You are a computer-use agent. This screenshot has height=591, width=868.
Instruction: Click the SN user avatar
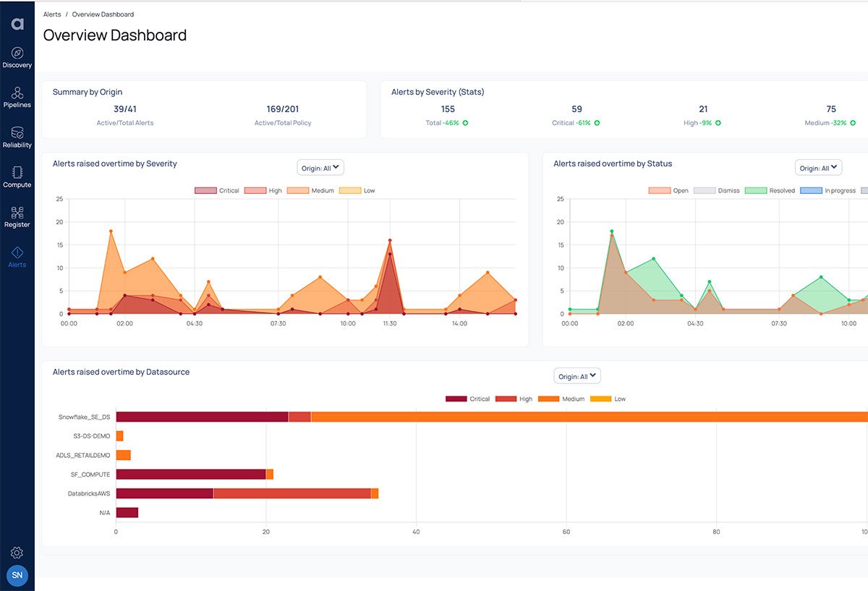coord(17,575)
